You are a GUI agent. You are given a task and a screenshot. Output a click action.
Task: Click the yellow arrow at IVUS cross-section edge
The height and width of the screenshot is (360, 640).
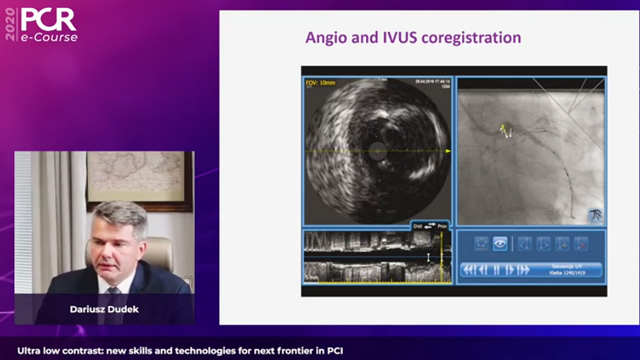(x=448, y=151)
